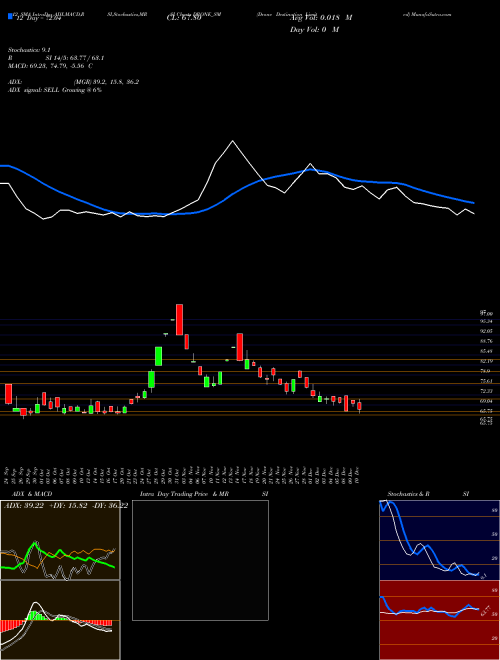Click the empty intraday trading price chart box
The height and width of the screenshot is (660, 500).
click(x=200, y=560)
